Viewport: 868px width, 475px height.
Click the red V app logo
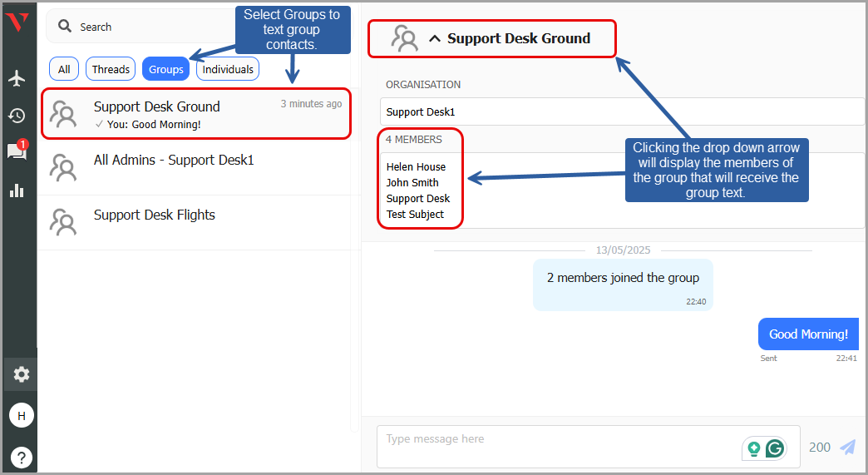click(17, 22)
